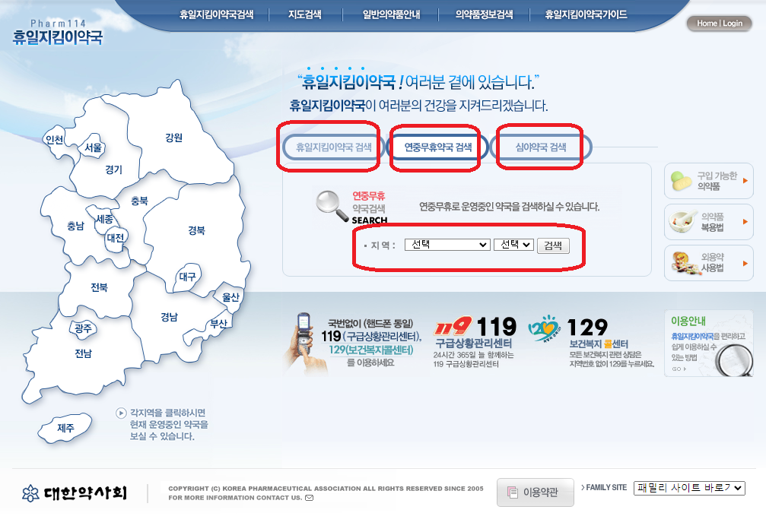Image resolution: width=766 pixels, height=532 pixels.
Task: Click the magnifying glass search icon
Action: (332, 205)
